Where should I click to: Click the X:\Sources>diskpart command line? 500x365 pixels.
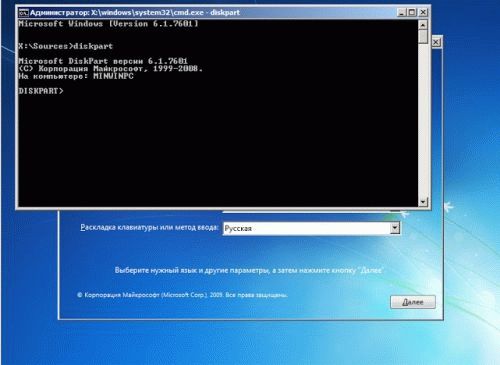click(66, 46)
